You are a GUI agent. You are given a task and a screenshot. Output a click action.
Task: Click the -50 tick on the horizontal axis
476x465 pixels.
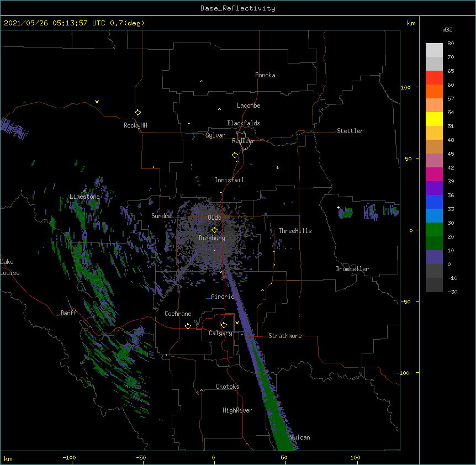tap(141, 457)
